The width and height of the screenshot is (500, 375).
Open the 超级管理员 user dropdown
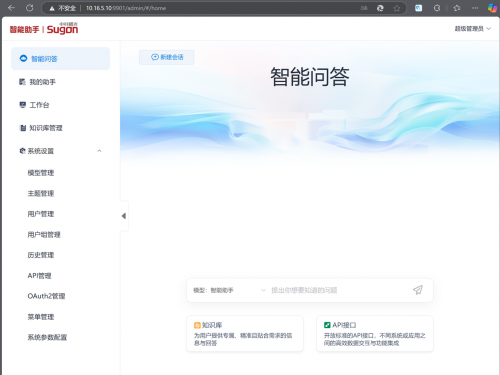point(472,29)
